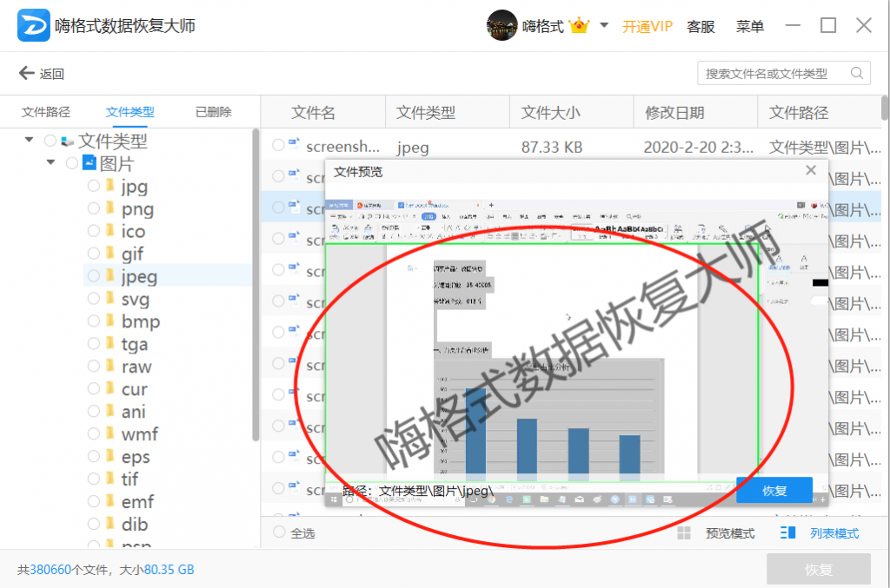Click the file type tree scrollbar
The height and width of the screenshot is (588, 890).
(256, 285)
